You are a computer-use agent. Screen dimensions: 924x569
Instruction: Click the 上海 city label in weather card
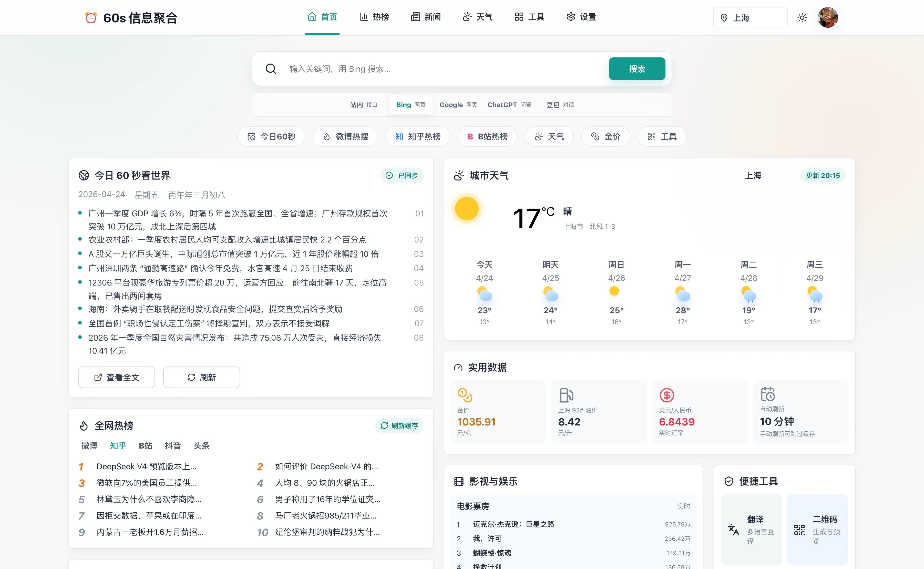[x=753, y=175]
